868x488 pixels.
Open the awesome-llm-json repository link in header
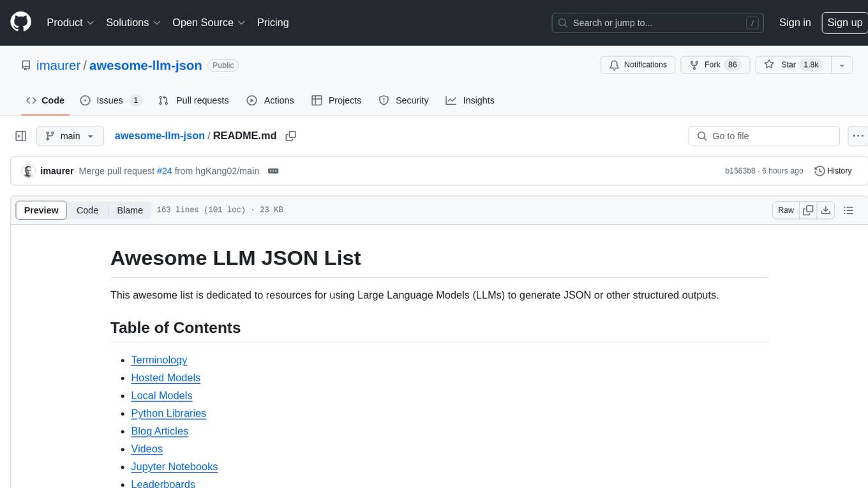point(146,65)
